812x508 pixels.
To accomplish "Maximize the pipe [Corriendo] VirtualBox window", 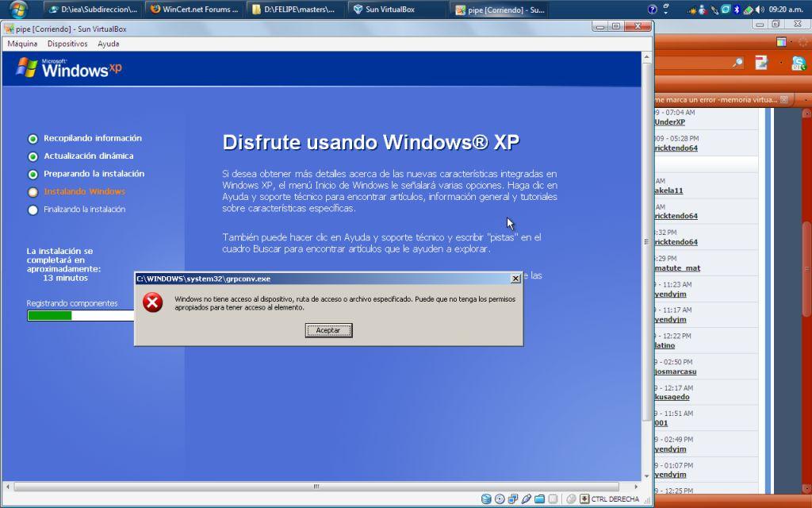I will coord(615,26).
